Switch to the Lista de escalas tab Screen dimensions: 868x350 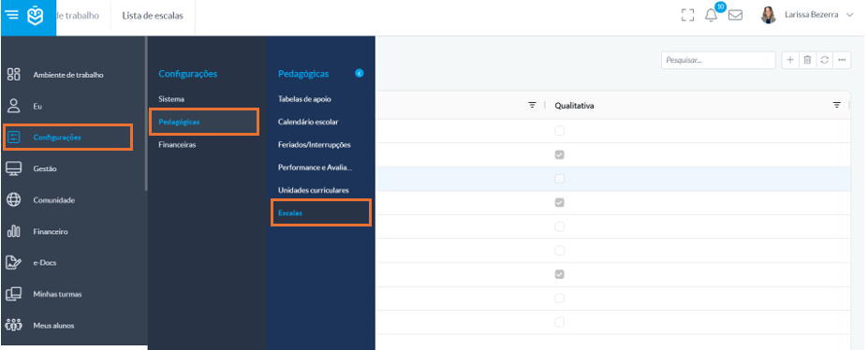153,16
